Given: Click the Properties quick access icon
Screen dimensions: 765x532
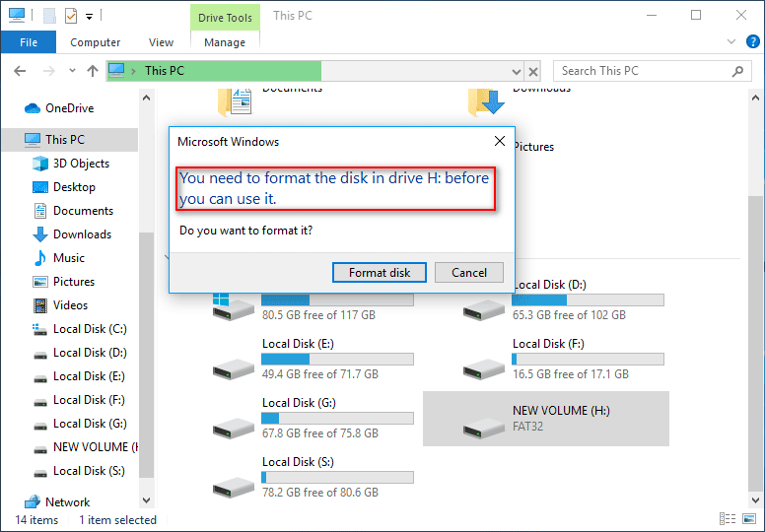Looking at the screenshot, I should (x=71, y=16).
